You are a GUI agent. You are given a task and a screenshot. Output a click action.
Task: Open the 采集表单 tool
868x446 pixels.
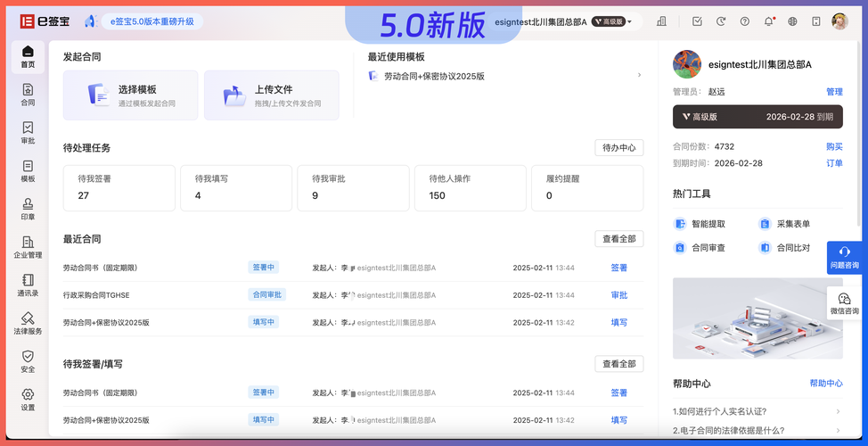pyautogui.click(x=784, y=224)
